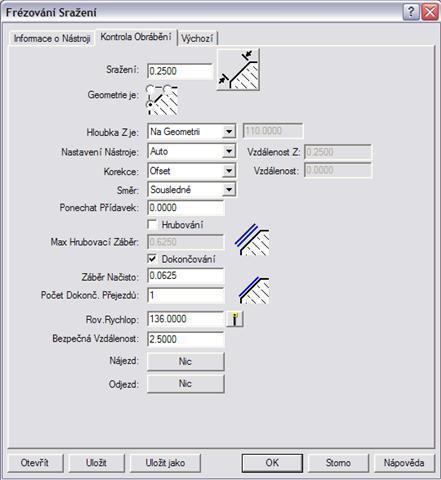Switch to Informace o Nástroji tab

pos(52,39)
